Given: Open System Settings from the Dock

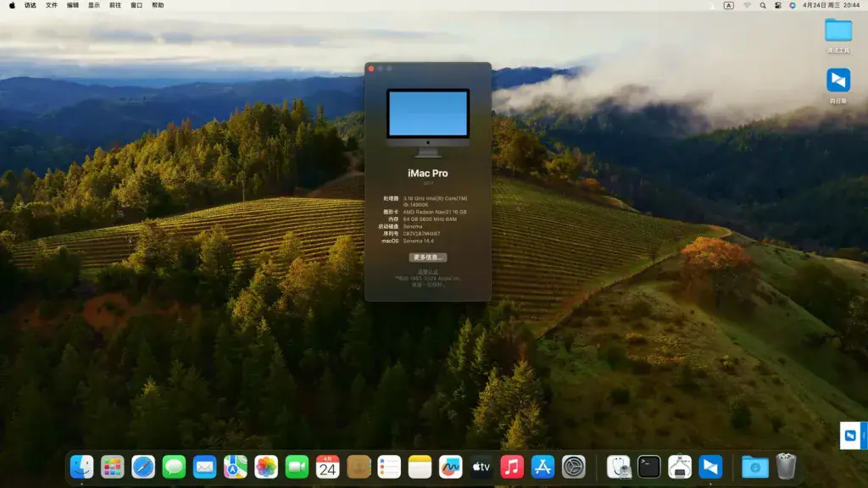Looking at the screenshot, I should pyautogui.click(x=574, y=467).
